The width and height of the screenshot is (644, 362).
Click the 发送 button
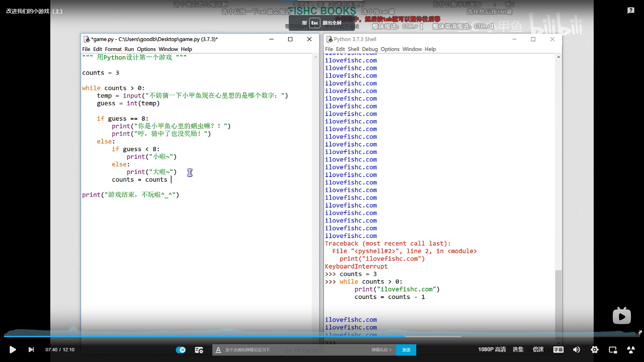click(406, 350)
